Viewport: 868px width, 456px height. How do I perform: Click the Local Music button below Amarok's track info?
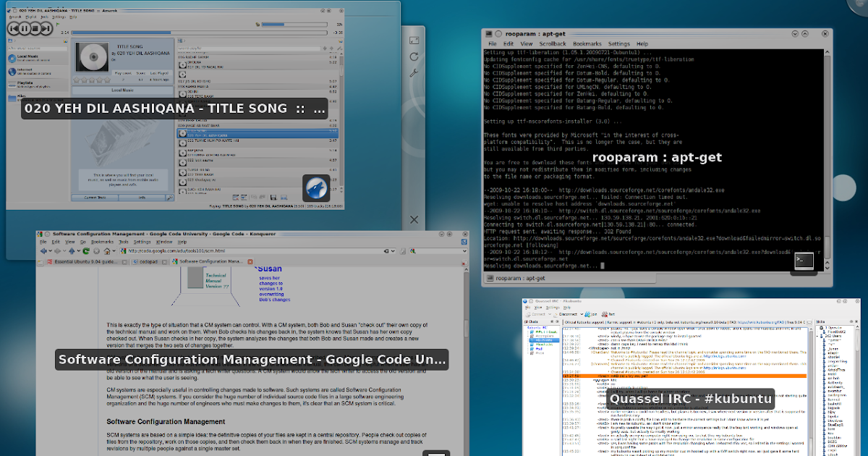click(x=123, y=90)
